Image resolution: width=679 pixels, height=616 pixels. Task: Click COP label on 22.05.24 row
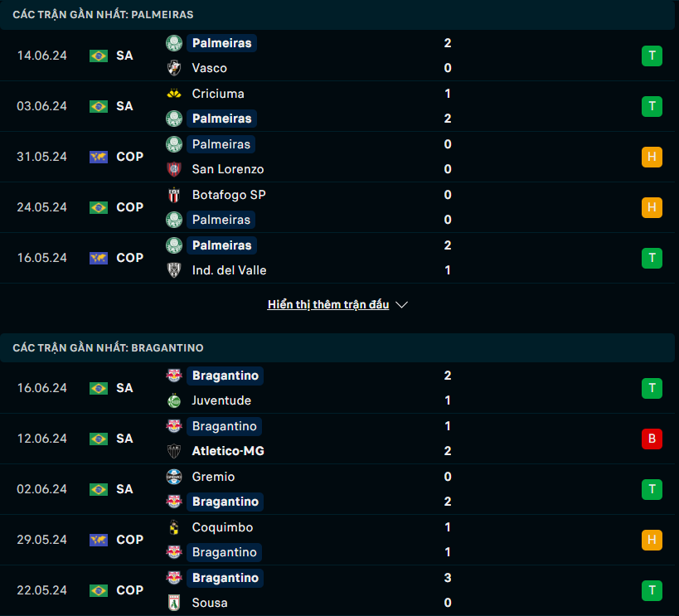click(130, 590)
